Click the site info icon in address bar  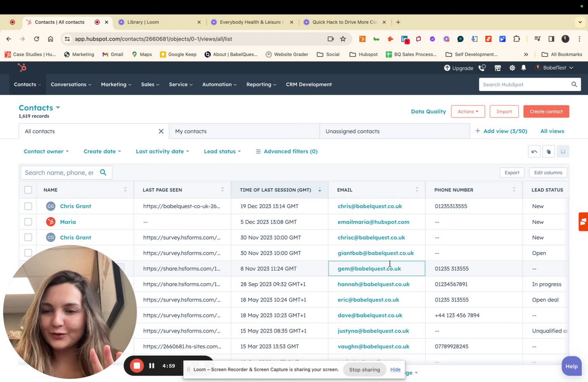67,39
